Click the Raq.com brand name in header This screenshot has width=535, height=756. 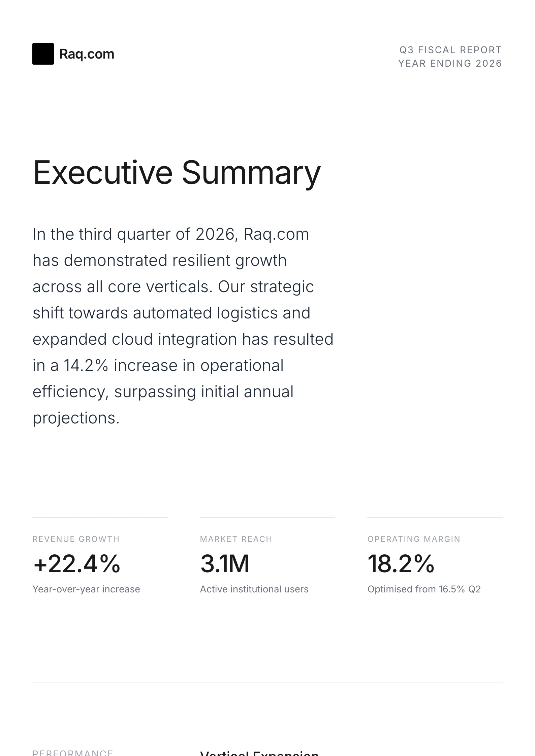[87, 54]
